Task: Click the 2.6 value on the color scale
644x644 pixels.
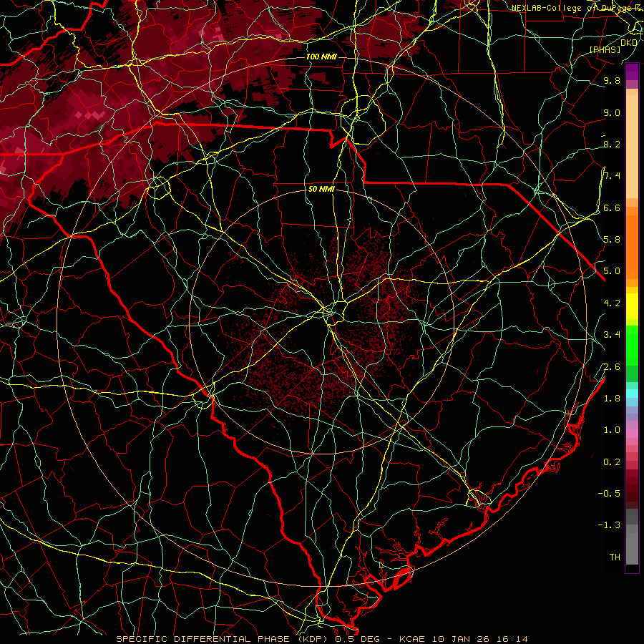Action: coord(612,366)
